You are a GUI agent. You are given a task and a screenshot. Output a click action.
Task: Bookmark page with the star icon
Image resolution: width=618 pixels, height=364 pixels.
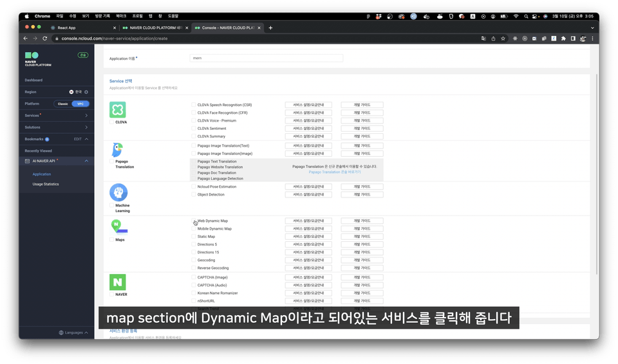tap(504, 39)
